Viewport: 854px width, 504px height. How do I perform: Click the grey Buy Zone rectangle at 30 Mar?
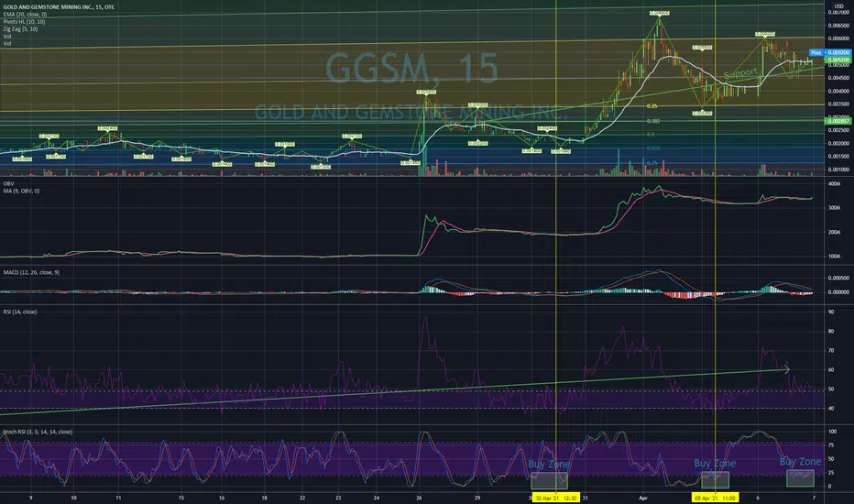[x=550, y=480]
